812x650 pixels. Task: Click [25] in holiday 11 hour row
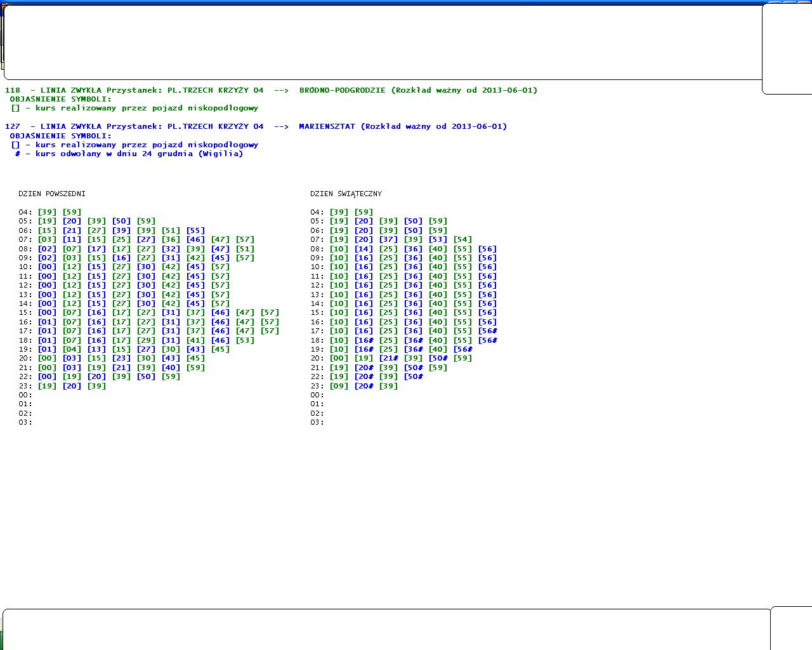[389, 276]
